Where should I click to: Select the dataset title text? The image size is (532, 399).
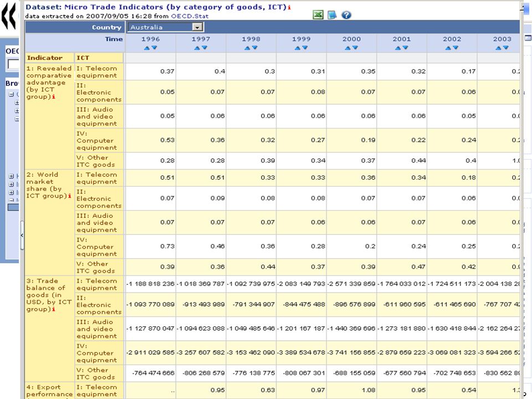(x=156, y=7)
